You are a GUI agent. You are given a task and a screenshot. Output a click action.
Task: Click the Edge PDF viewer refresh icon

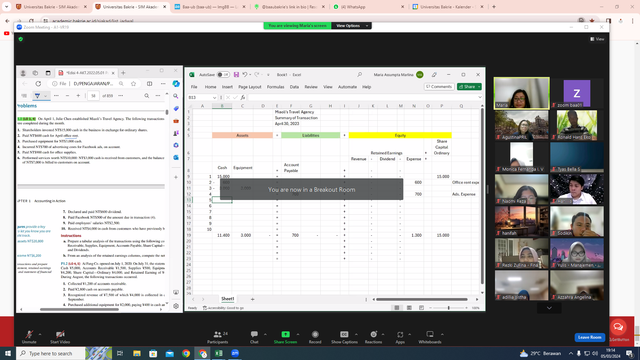[38, 84]
